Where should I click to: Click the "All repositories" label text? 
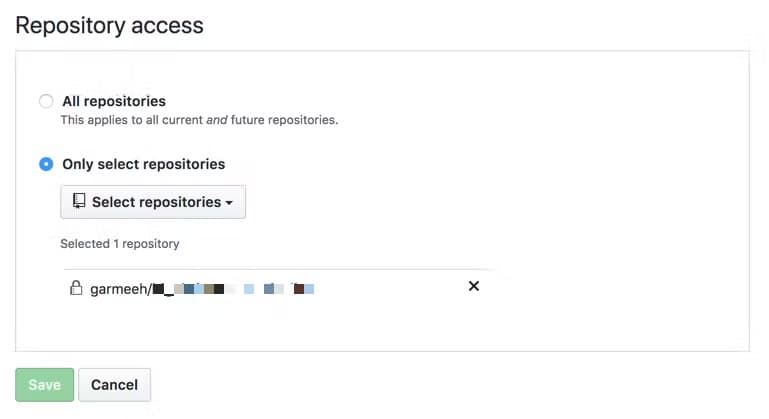point(114,101)
